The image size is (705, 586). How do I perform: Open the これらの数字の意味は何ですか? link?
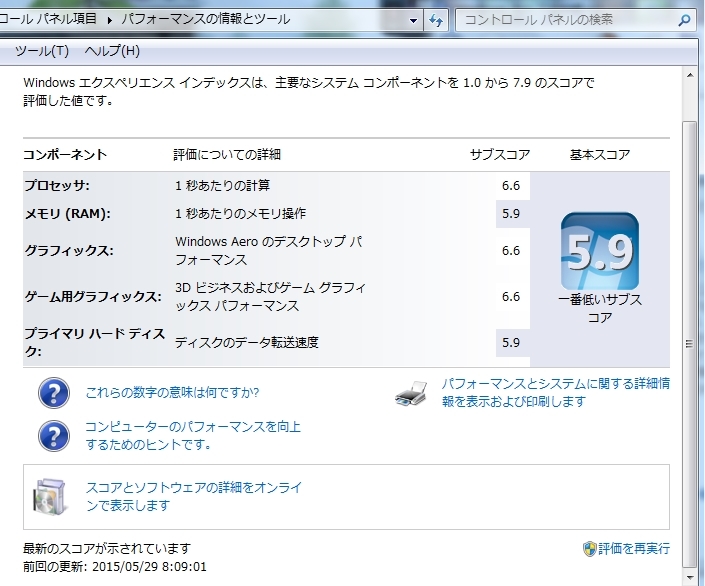172,392
